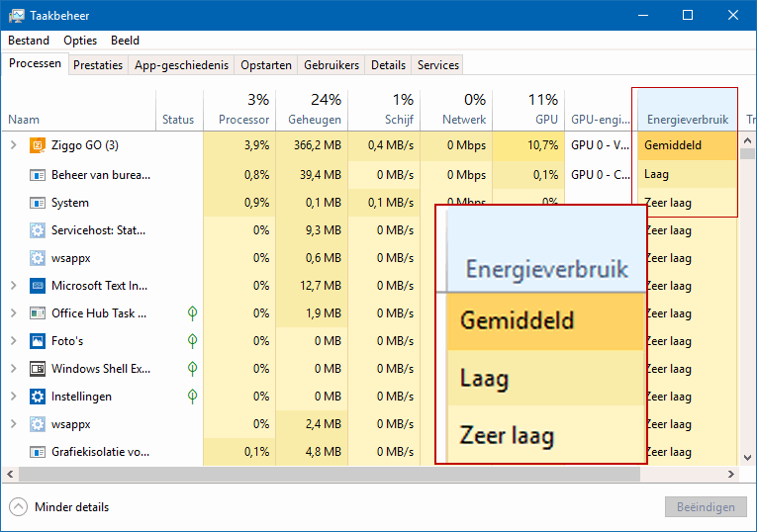Click the 0,4 MB/s disk cell
This screenshot has height=532, width=757.
coord(384,145)
